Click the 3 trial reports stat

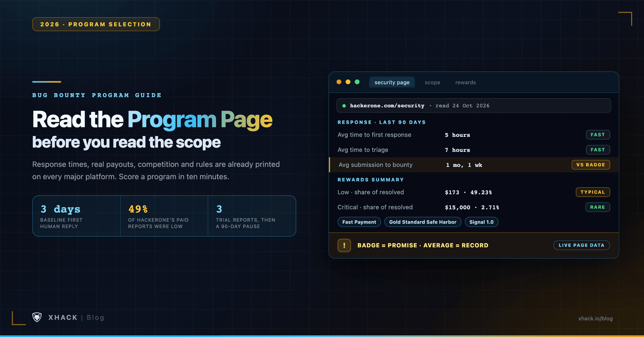click(252, 216)
